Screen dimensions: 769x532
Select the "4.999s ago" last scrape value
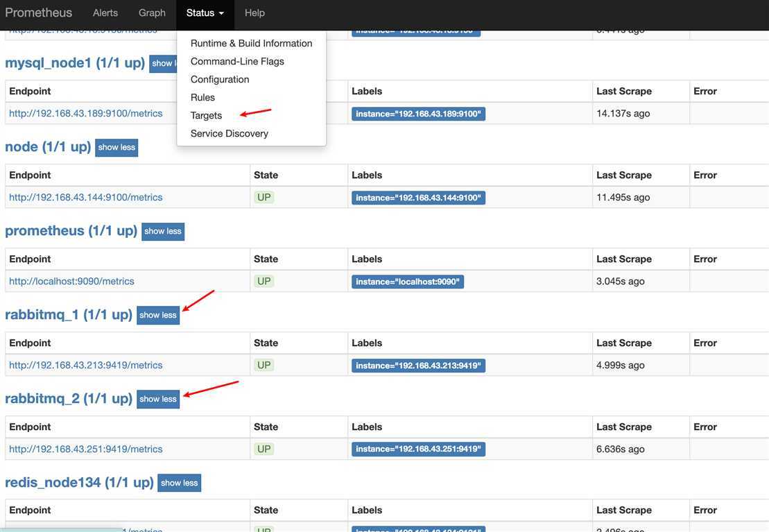pyautogui.click(x=621, y=365)
